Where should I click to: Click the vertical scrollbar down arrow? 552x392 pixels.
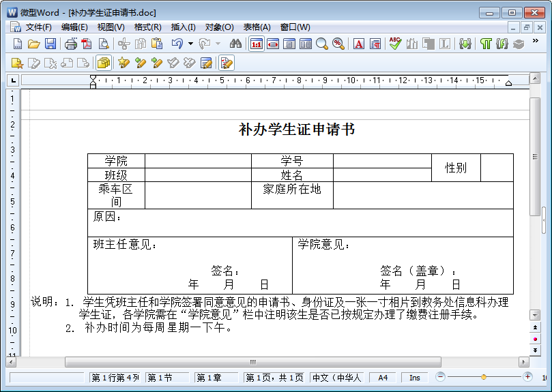[x=535, y=315]
